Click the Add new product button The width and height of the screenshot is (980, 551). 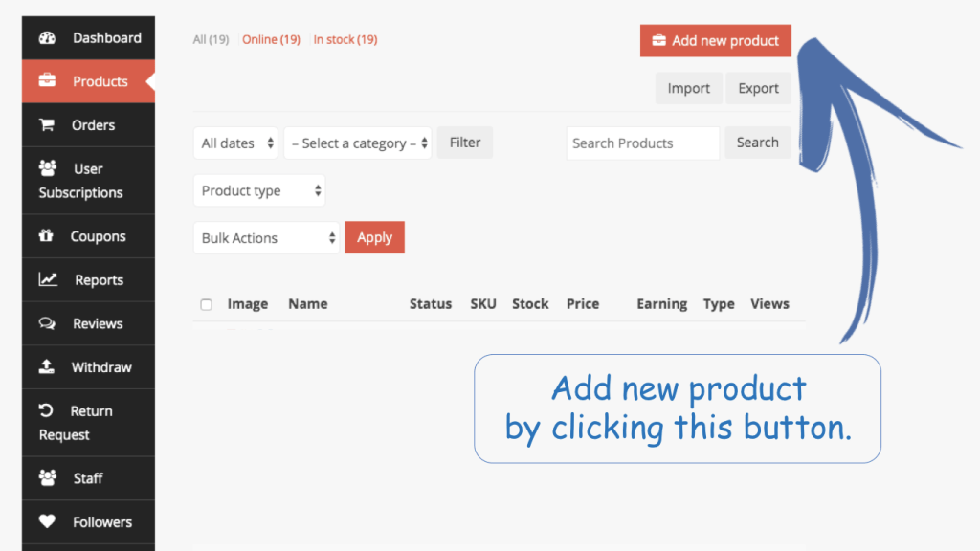click(x=715, y=41)
